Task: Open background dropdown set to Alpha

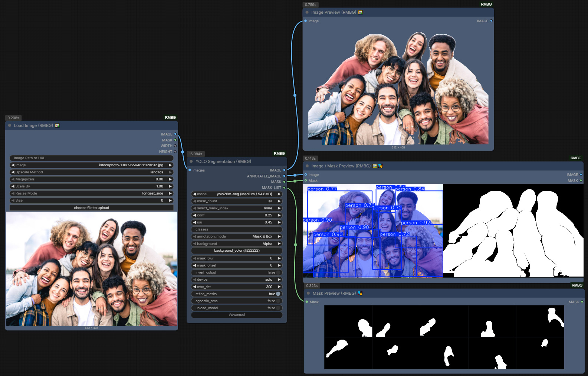Action: 237,244
